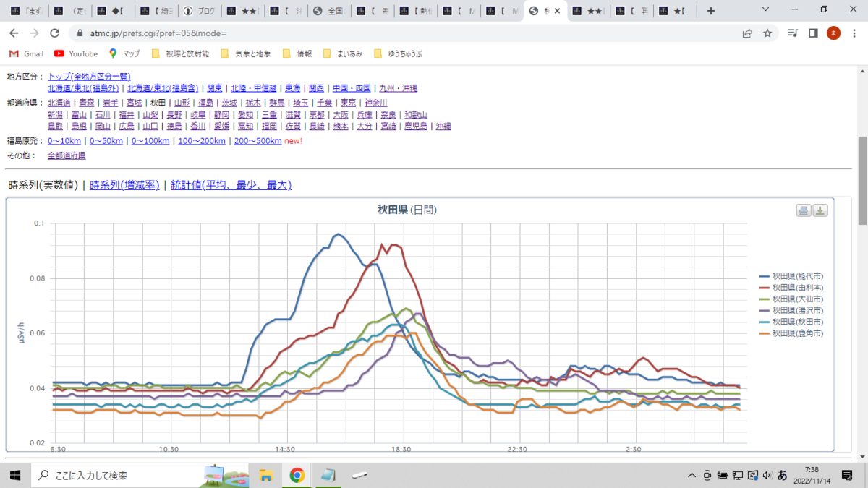Open the 0~10km Fukushima distance link
Image resolution: width=868 pixels, height=488 pixels.
tap(64, 141)
